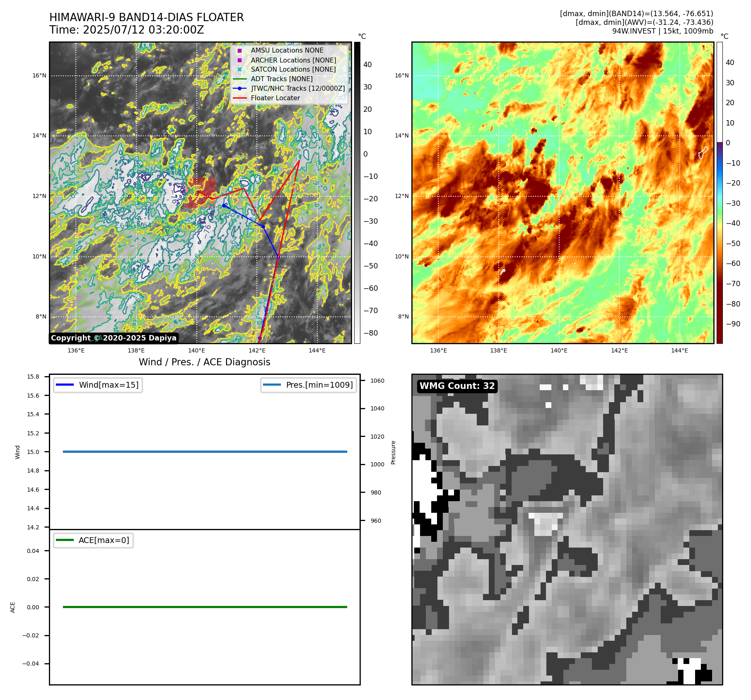Click the Copyright 2020-2025 Dapiya label

click(114, 338)
